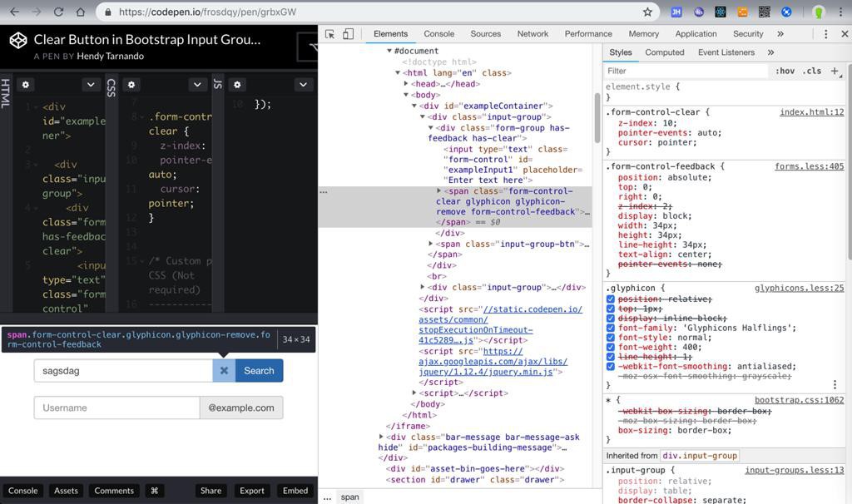
Task: Switch to the DevTools Console tab
Action: [x=438, y=33]
